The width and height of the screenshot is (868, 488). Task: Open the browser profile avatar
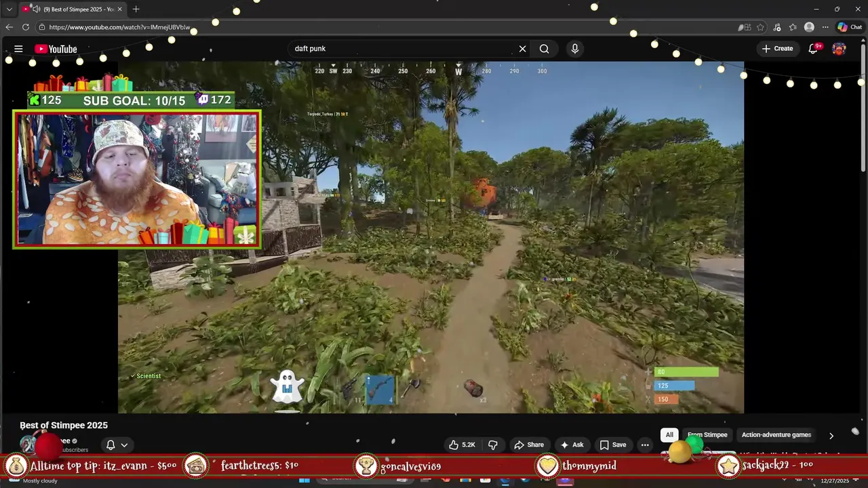pos(809,27)
